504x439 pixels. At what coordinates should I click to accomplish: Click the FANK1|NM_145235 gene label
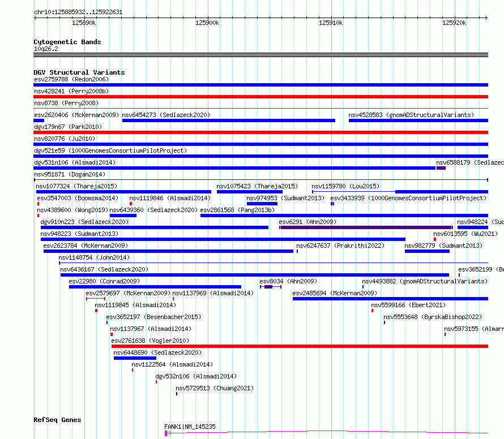(190, 427)
